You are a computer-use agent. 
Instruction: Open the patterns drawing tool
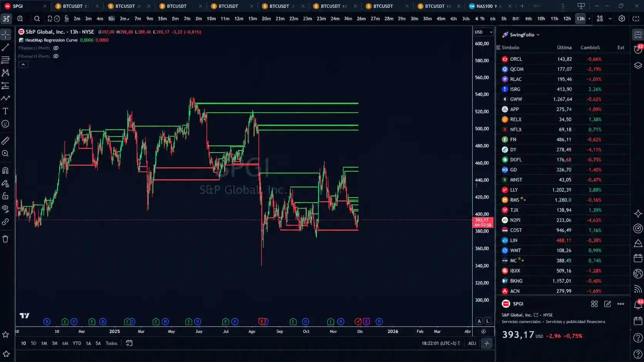click(5, 73)
